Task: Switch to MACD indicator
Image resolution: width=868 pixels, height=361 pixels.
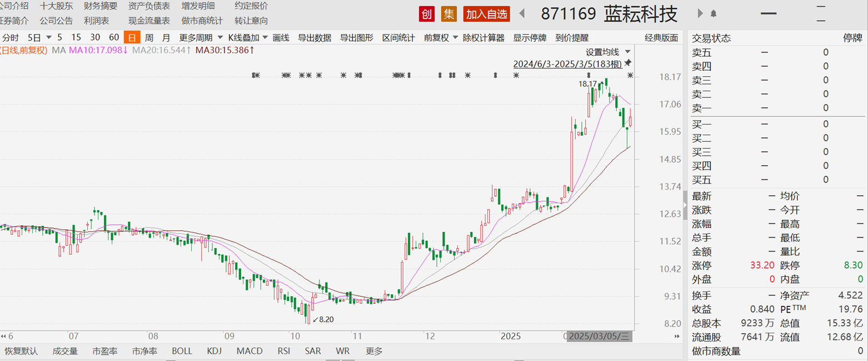Action: [x=250, y=351]
